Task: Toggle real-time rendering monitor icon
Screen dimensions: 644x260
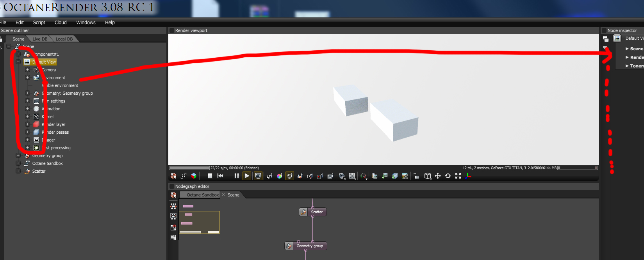Action: click(x=258, y=176)
